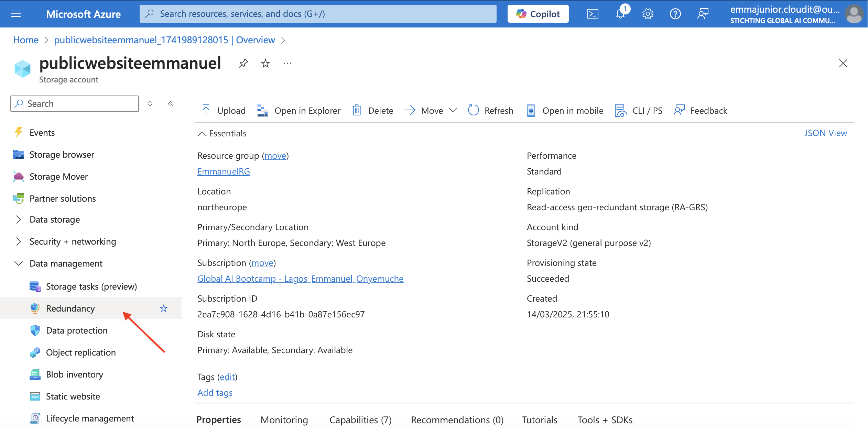The width and height of the screenshot is (868, 427).
Task: Click the Static website icon
Action: click(x=35, y=396)
